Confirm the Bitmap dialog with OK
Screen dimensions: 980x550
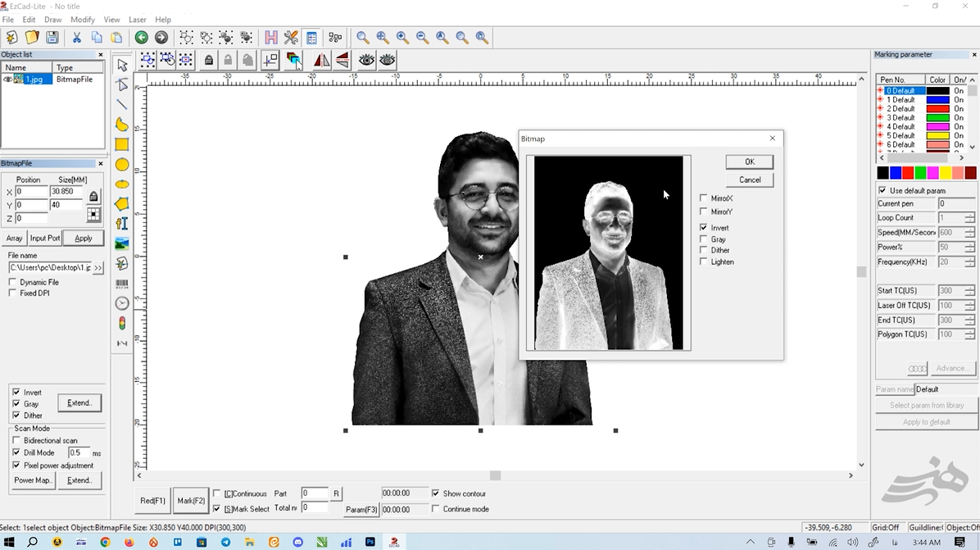(x=749, y=162)
